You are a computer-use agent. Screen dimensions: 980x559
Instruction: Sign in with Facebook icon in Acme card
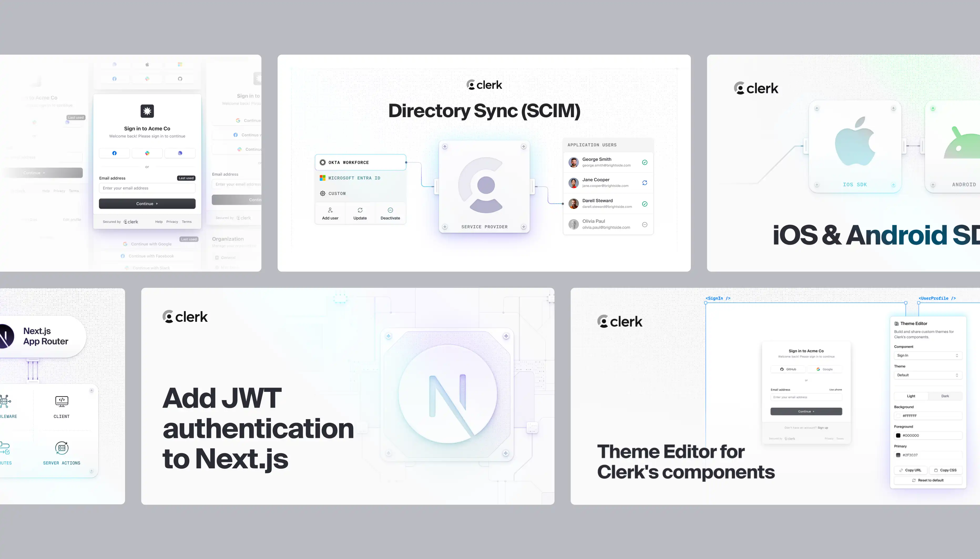tap(114, 153)
